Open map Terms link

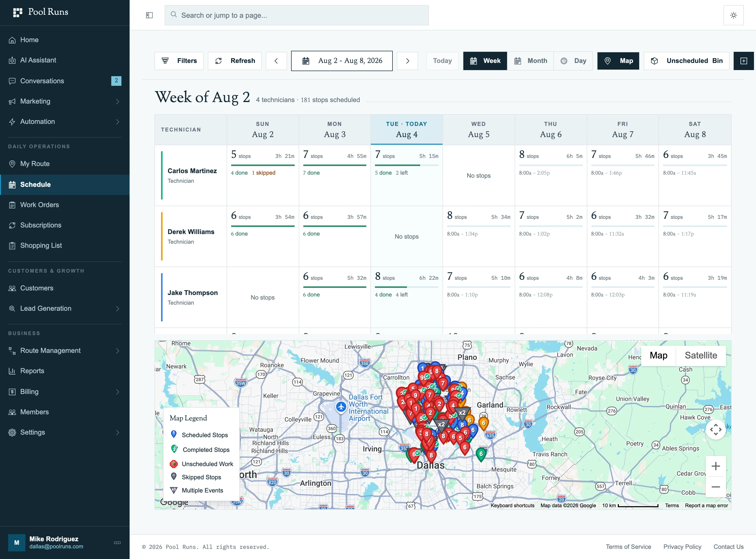[x=672, y=505]
